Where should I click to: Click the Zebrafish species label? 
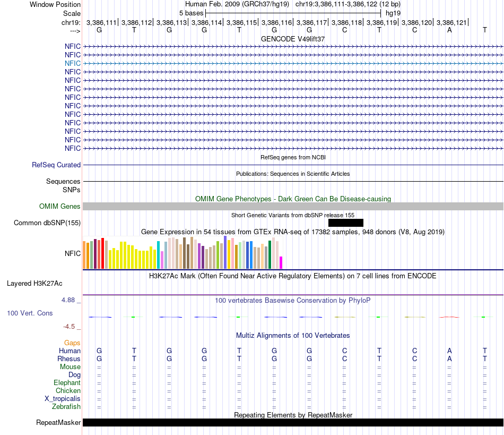pyautogui.click(x=66, y=407)
